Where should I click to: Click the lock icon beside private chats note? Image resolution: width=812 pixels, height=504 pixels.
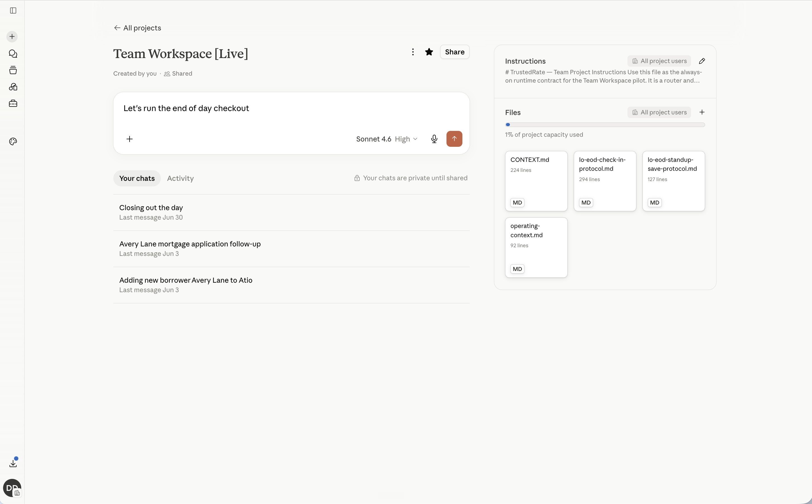[x=357, y=178]
